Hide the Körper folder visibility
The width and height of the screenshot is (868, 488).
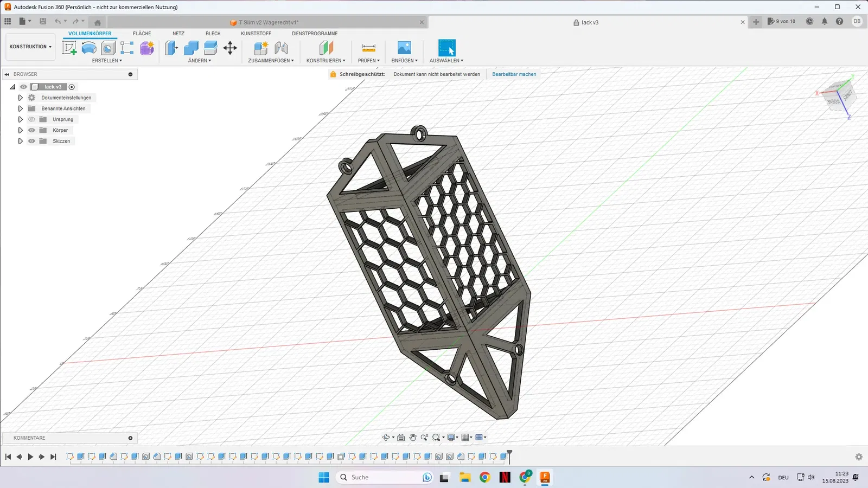[x=31, y=130]
